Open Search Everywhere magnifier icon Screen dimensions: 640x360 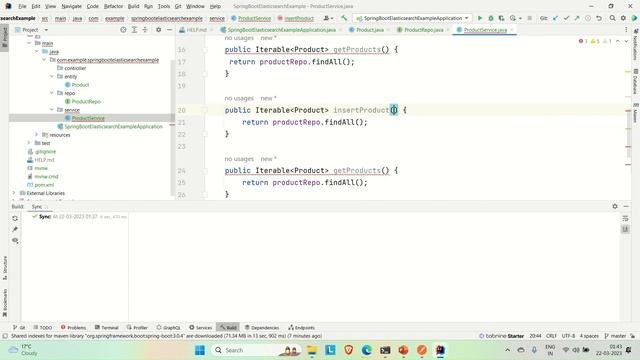613,18
